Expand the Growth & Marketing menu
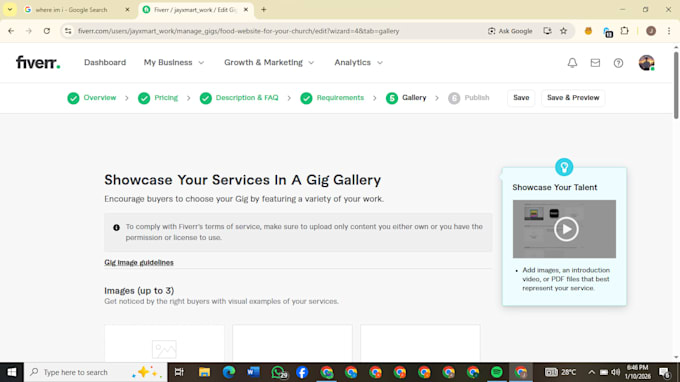This screenshot has width=680, height=382. [x=269, y=62]
